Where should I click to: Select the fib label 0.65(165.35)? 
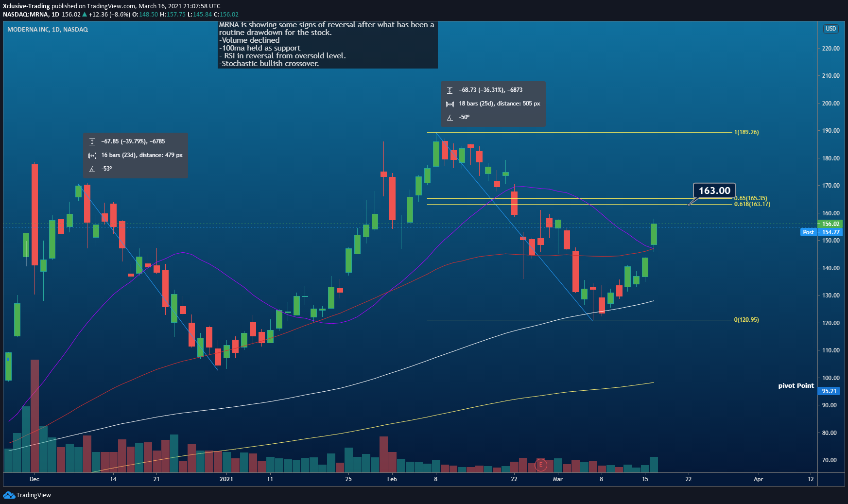point(751,198)
